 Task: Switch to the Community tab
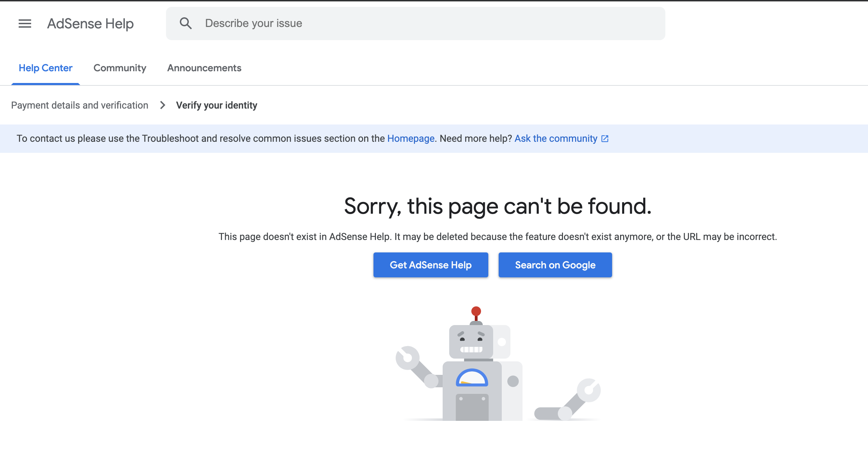(x=120, y=68)
